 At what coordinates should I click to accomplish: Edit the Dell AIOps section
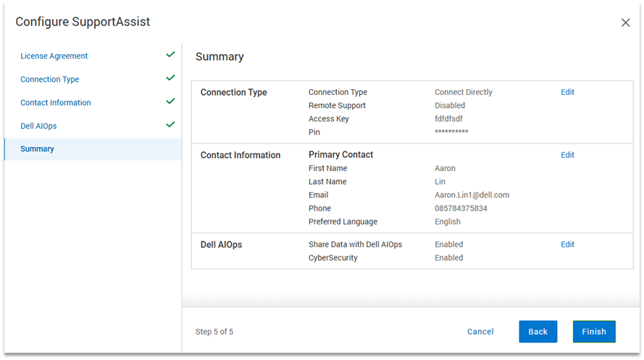pyautogui.click(x=567, y=244)
